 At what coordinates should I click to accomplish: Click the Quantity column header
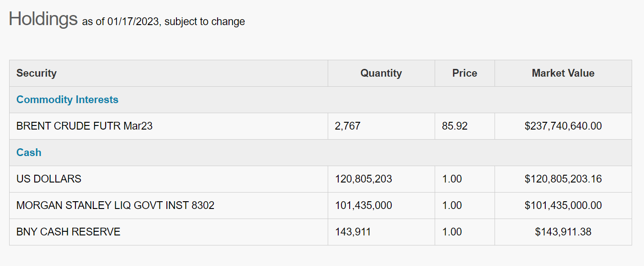click(381, 73)
